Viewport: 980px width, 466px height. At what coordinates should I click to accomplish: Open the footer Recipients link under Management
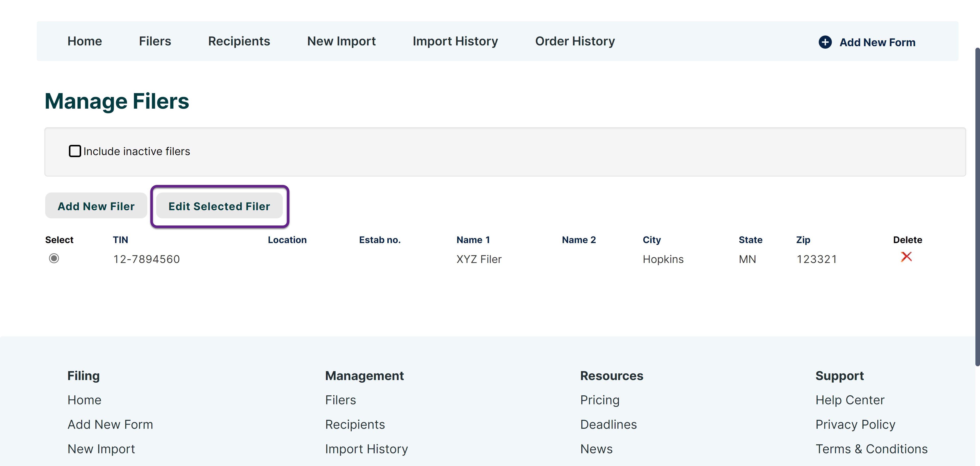354,424
